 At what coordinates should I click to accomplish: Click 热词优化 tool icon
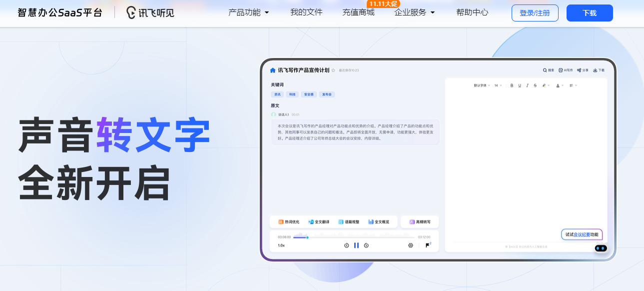281,221
